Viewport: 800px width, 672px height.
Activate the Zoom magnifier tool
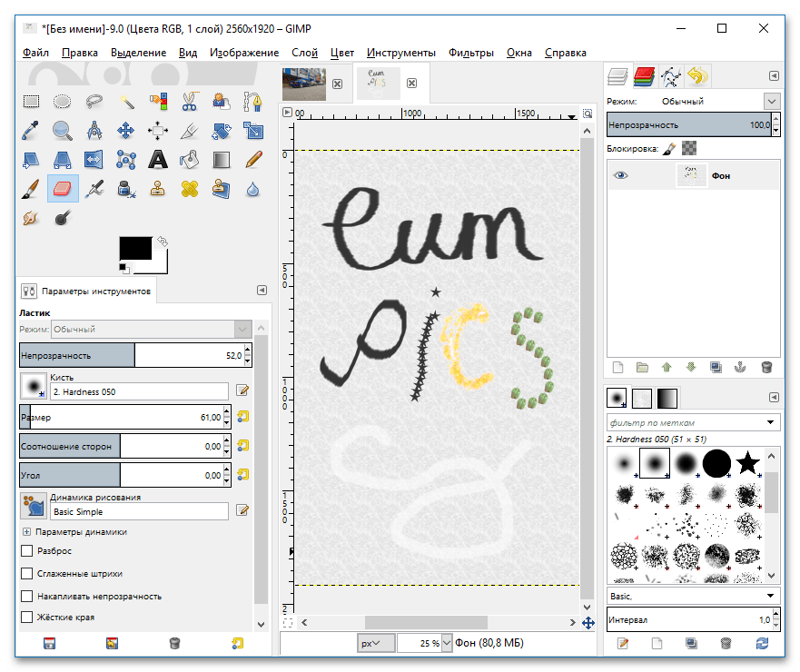(x=62, y=131)
